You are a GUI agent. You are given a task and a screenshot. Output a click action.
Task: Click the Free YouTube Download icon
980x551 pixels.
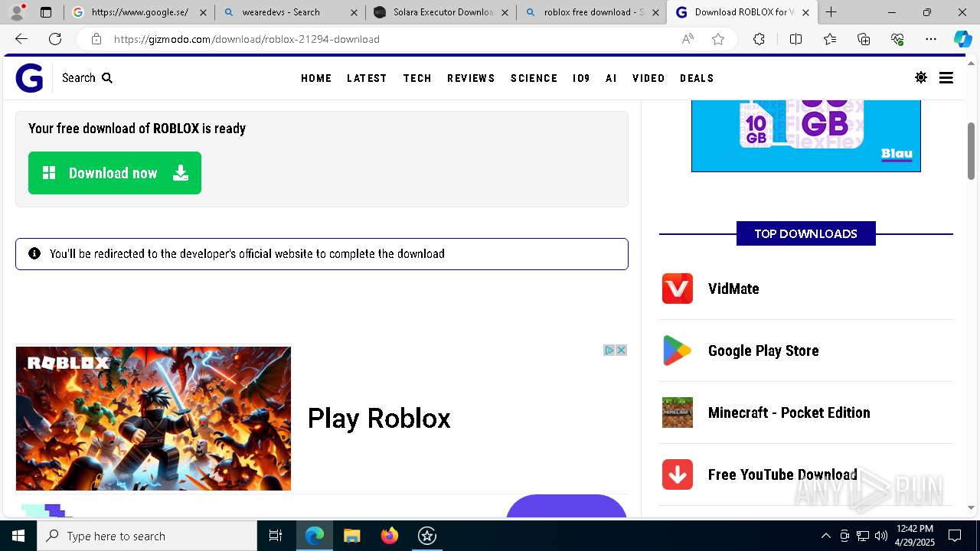click(678, 474)
